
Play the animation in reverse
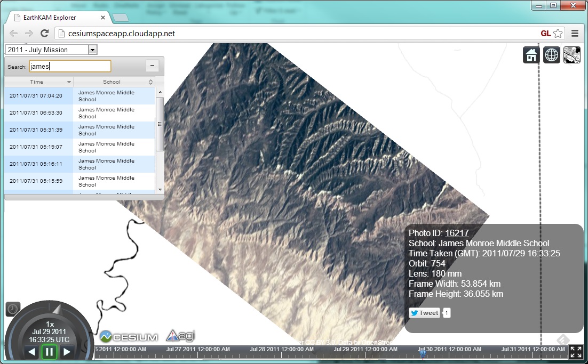(32, 352)
